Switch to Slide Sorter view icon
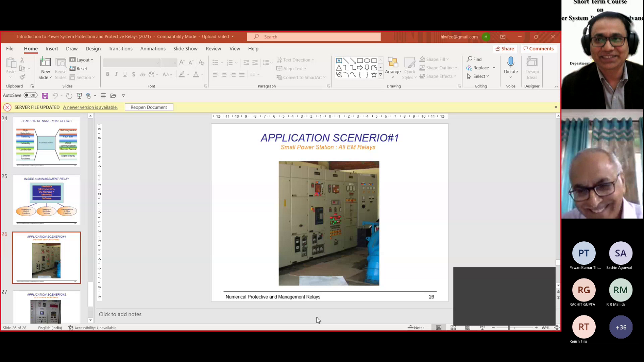Viewport: 644px width, 362px height. pyautogui.click(x=453, y=328)
